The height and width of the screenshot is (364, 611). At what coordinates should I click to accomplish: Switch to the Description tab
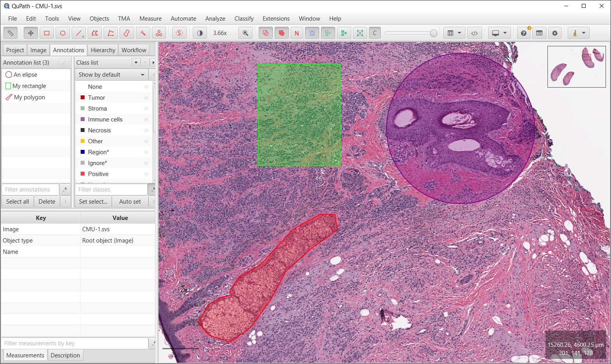point(65,355)
